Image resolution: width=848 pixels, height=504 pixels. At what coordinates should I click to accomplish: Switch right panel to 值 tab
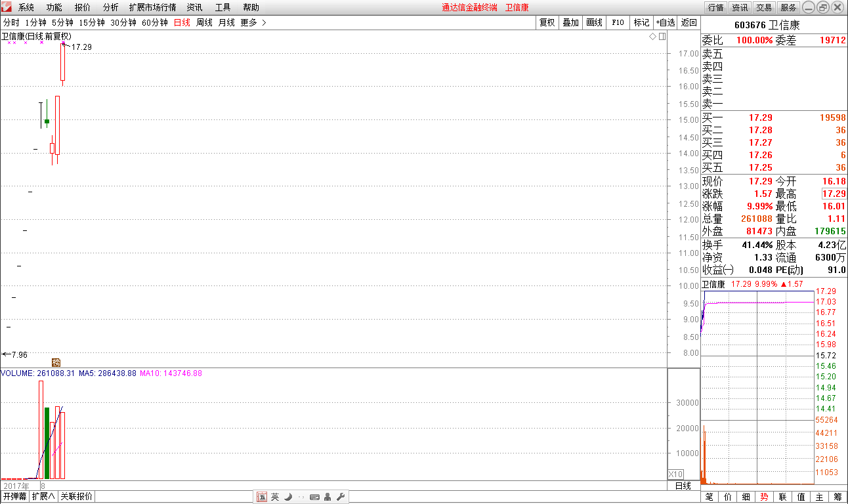pos(801,497)
